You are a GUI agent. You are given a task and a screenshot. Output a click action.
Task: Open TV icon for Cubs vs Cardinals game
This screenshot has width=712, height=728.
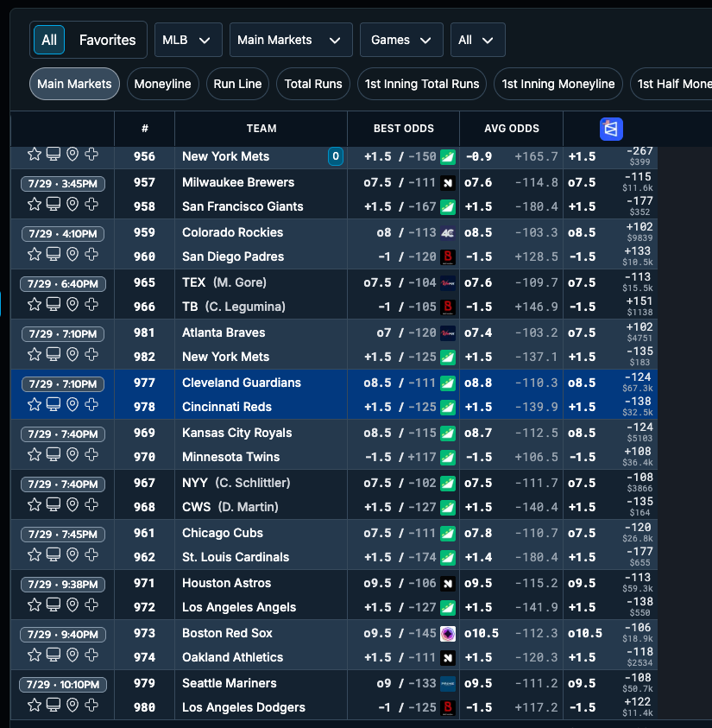coord(54,555)
